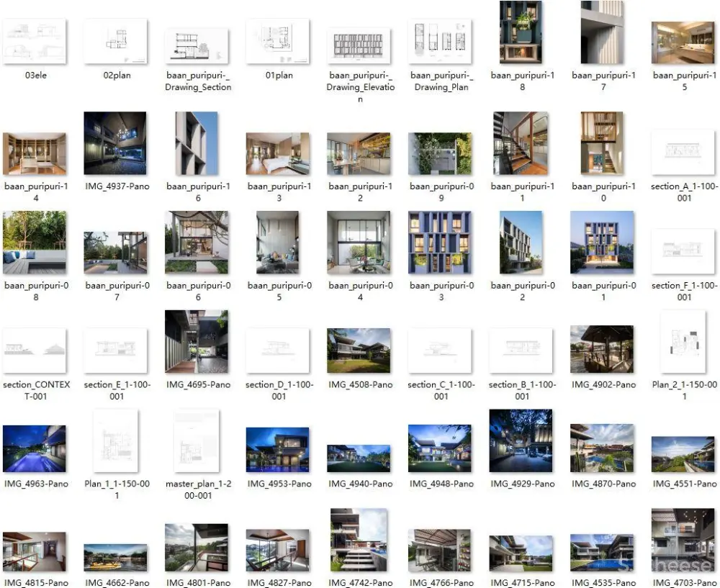Select the section_CONTEXT-001 drawing
Viewport: 720px width, 588px height.
click(35, 350)
